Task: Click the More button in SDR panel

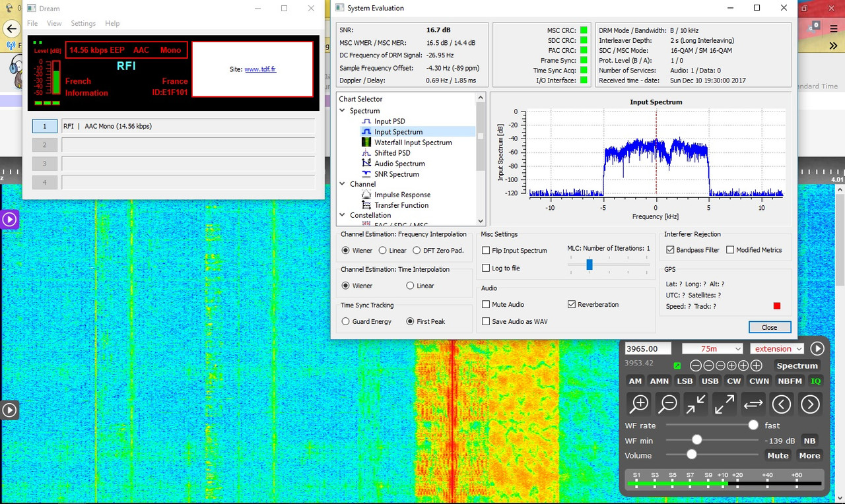Action: 809,455
